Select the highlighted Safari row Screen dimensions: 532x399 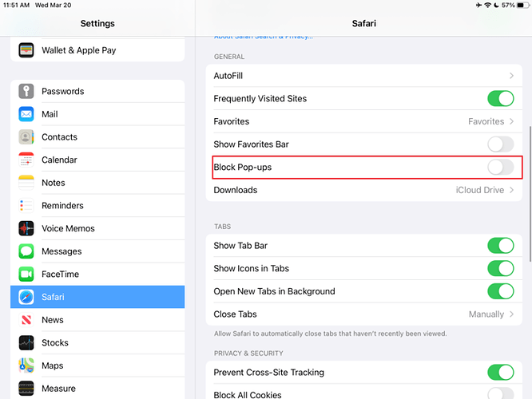point(97,297)
